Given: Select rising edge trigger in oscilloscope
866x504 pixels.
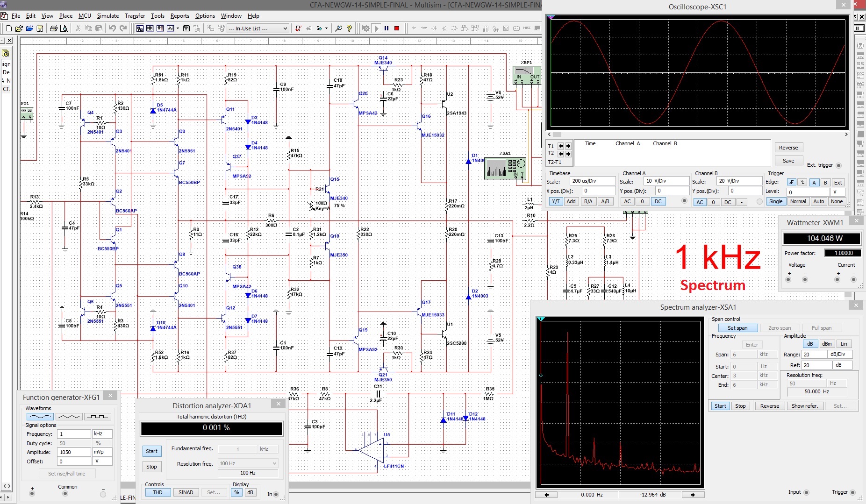Looking at the screenshot, I should (791, 183).
